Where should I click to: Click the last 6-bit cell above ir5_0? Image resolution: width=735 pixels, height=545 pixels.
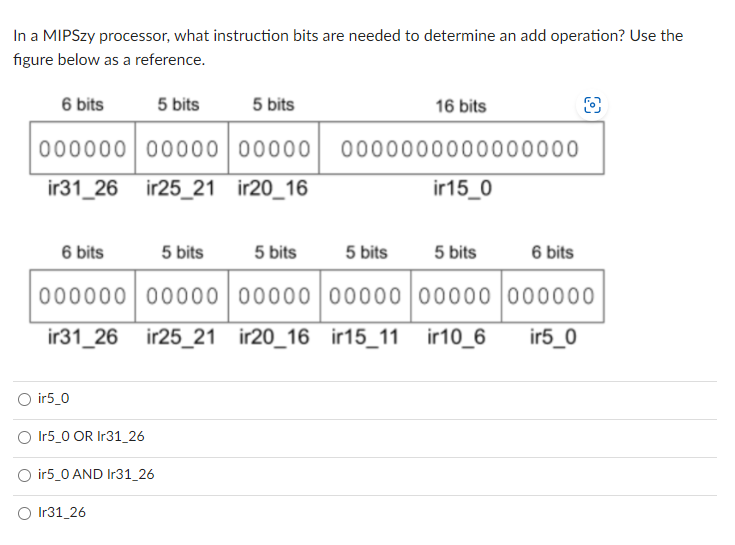(553, 296)
